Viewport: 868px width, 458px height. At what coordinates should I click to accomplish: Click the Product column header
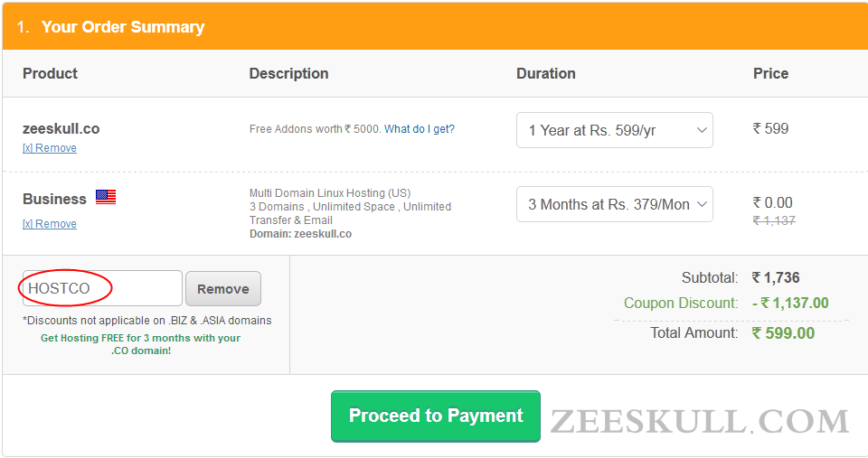pos(50,73)
